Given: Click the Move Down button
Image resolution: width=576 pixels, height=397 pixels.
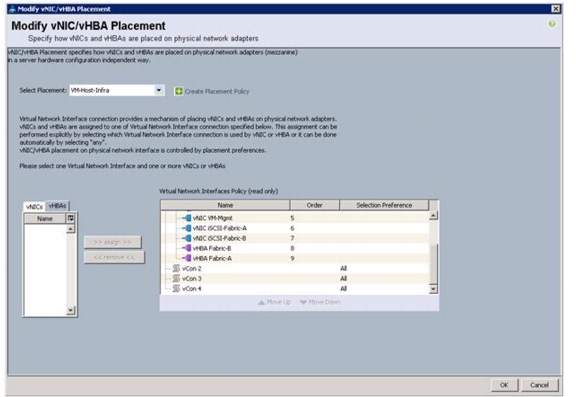Looking at the screenshot, I should [x=320, y=302].
